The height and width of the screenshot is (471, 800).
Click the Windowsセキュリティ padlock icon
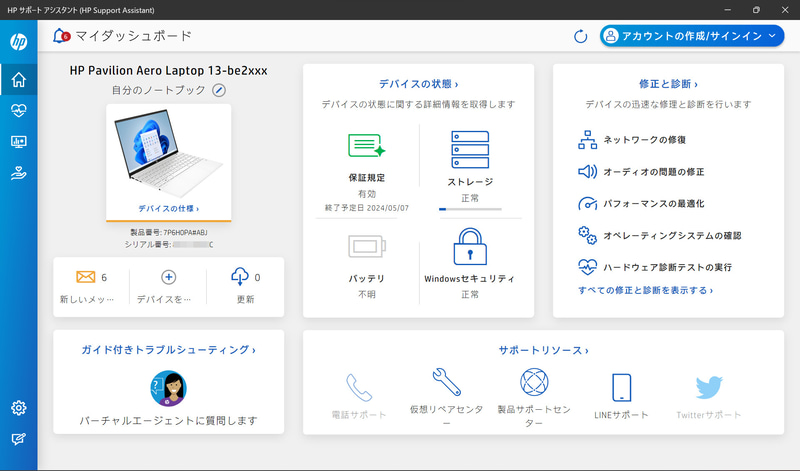coord(470,246)
